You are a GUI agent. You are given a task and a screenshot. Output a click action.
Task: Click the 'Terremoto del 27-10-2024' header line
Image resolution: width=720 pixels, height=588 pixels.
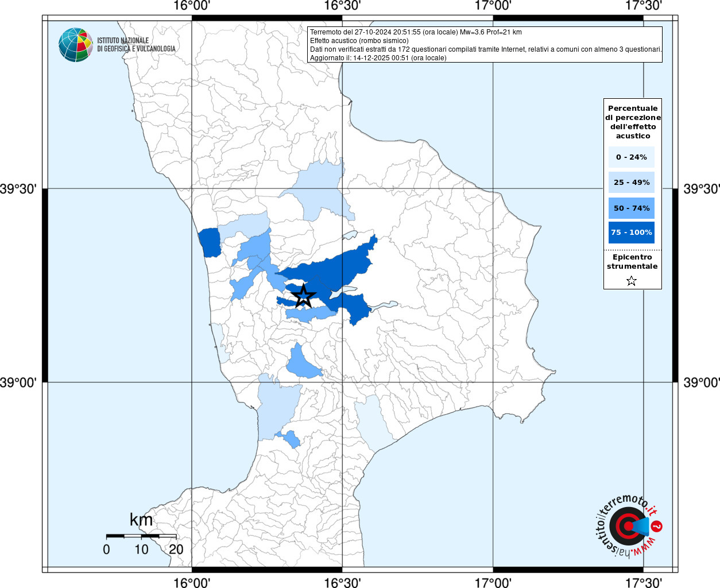click(416, 32)
